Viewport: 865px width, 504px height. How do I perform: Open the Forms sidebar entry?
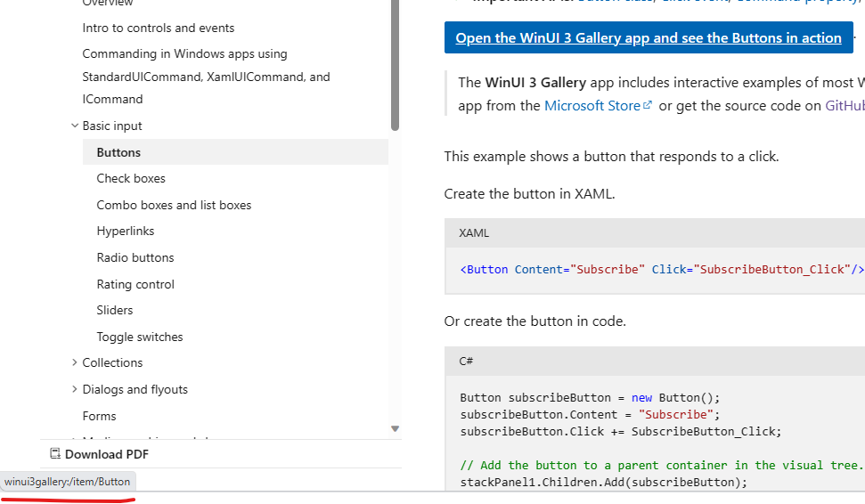pyautogui.click(x=99, y=416)
